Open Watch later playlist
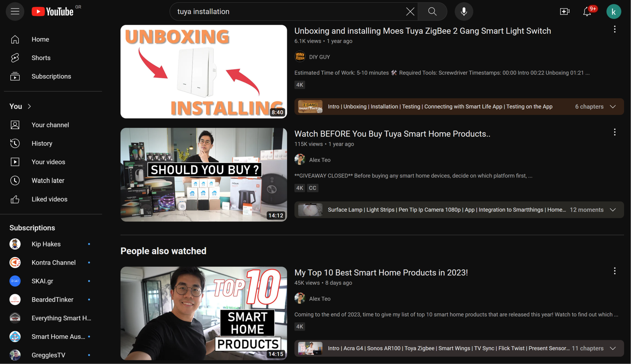631x364 pixels. (x=48, y=181)
